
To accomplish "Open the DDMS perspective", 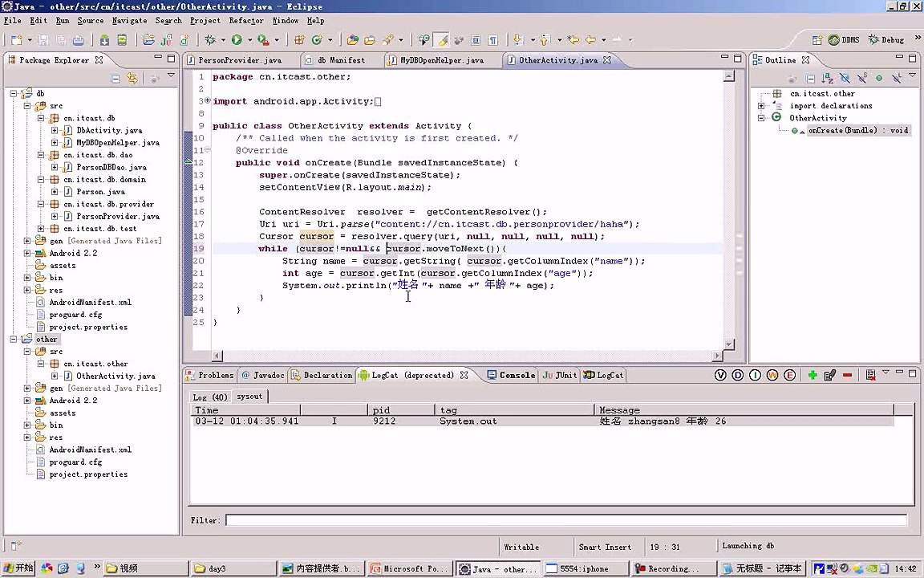I will tap(843, 39).
